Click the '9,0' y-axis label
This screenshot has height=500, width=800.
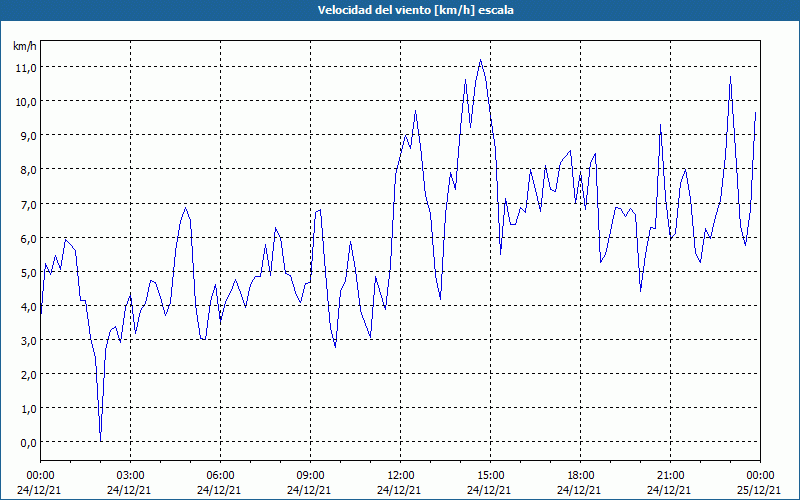pyautogui.click(x=29, y=136)
